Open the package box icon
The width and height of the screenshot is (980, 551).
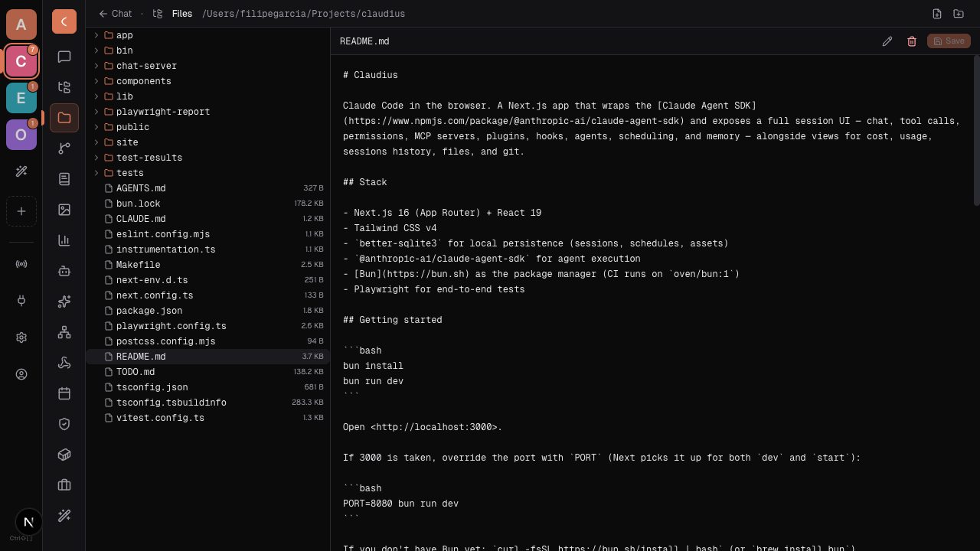[64, 455]
